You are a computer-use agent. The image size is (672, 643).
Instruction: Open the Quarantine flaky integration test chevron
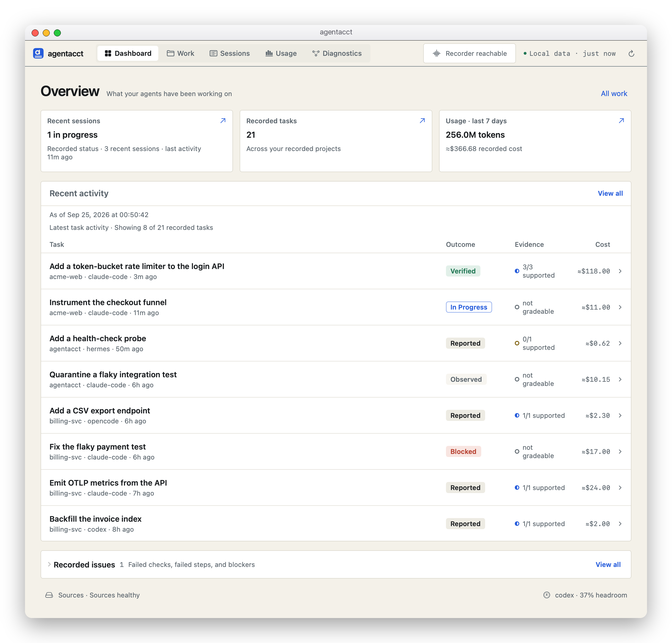coord(620,380)
